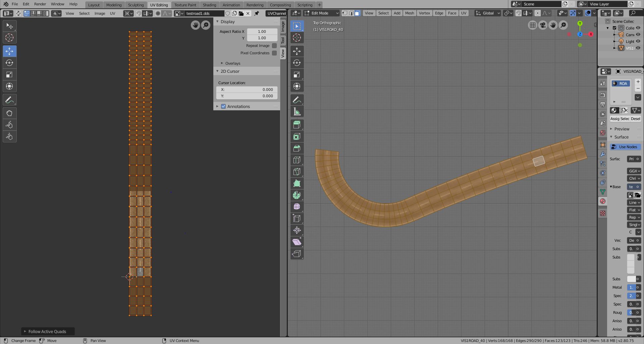
Task: Switch to the Texture Paint workspace tab
Action: (185, 5)
